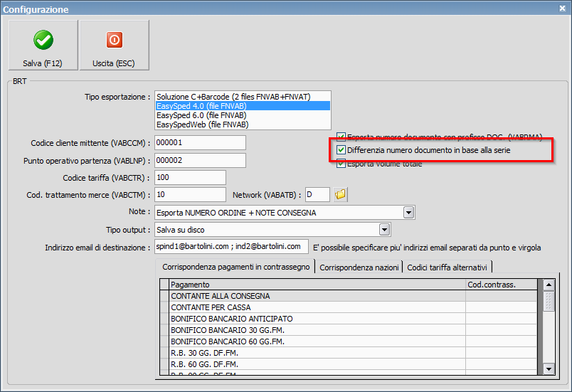Switch to Corrispondenza nazioni tab
This screenshot has width=572, height=392.
point(359,267)
